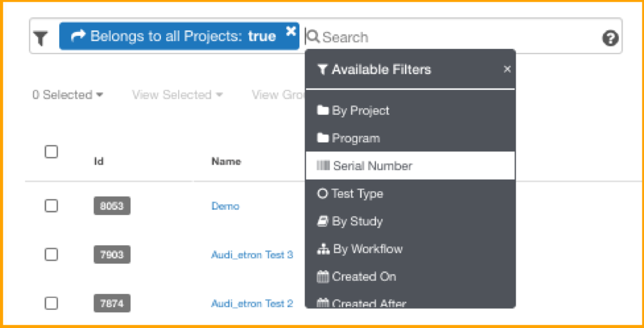Click the 7903 id badge

[112, 254]
